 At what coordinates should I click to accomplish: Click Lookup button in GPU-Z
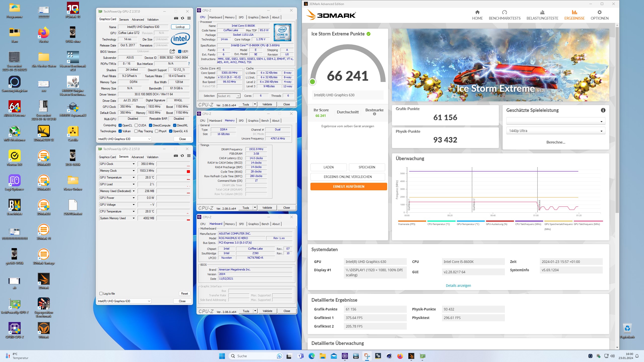coord(180,27)
